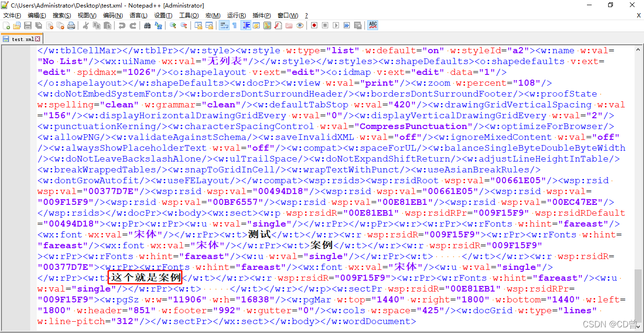Image resolution: width=644 pixels, height=333 pixels.
Task: Click the Zoom Out magnifier icon
Action: click(183, 25)
